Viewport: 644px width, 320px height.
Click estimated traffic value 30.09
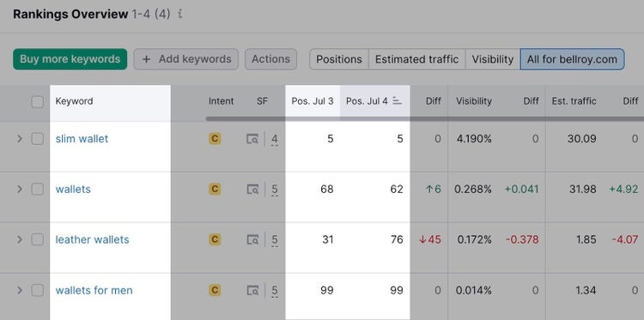[x=582, y=139]
